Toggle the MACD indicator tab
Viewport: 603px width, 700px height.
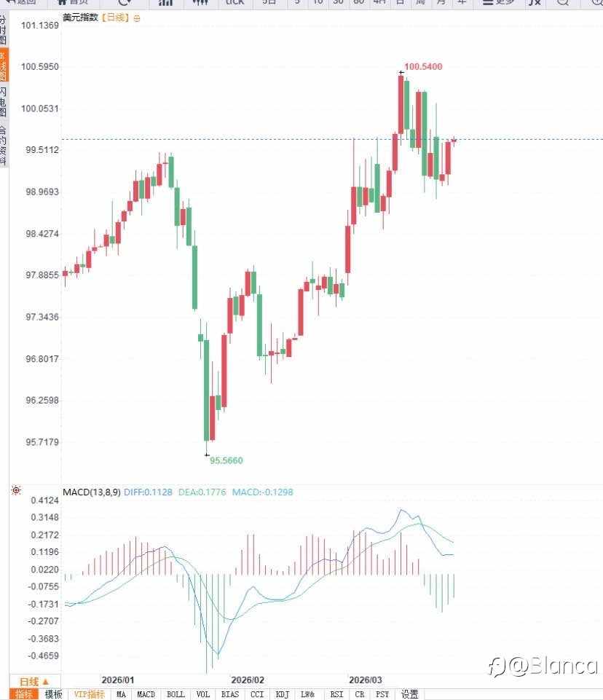[x=146, y=694]
